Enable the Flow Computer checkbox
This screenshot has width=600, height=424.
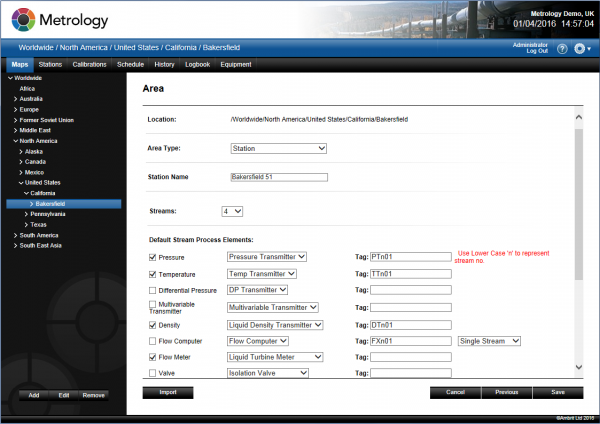pos(152,341)
